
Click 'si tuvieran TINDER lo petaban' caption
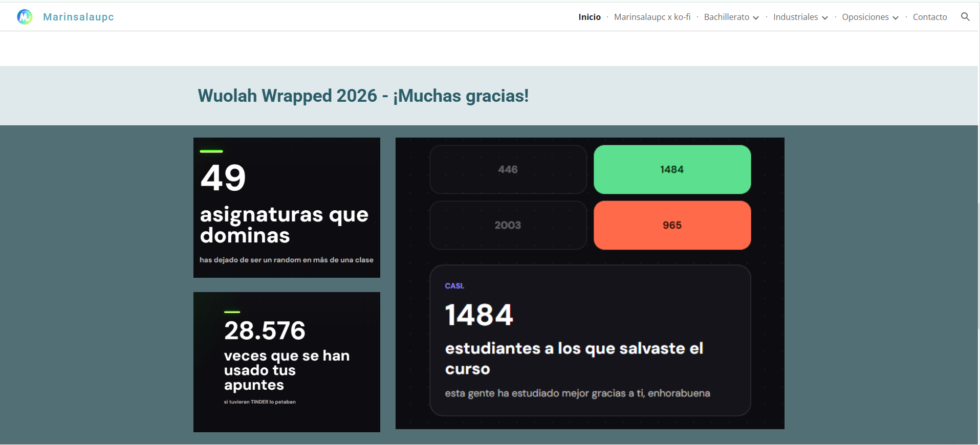point(259,402)
